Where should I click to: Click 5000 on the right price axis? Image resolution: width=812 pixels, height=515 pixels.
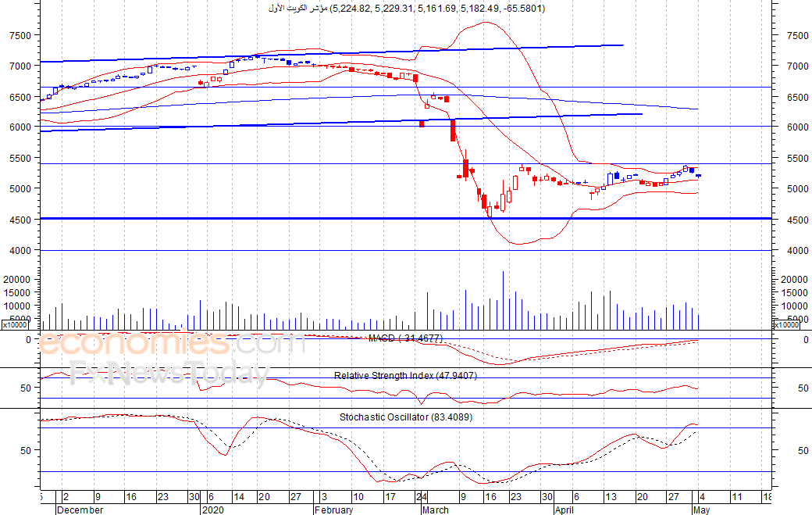(797, 189)
